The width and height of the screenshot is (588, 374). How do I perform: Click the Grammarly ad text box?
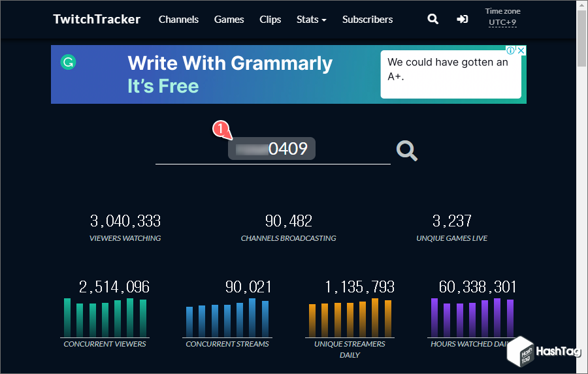451,74
